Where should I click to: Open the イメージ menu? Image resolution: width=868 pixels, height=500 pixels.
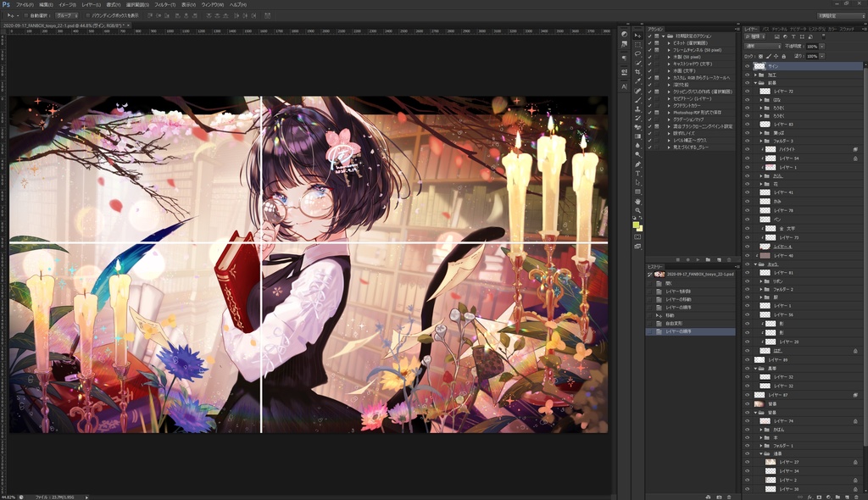point(67,4)
